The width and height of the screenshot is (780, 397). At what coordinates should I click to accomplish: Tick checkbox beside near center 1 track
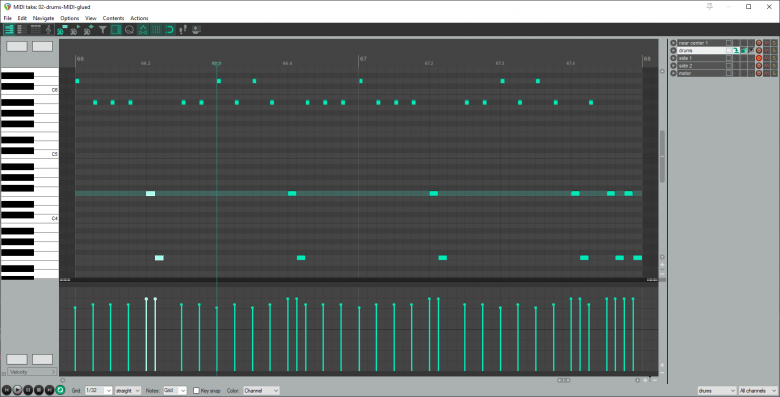point(729,43)
